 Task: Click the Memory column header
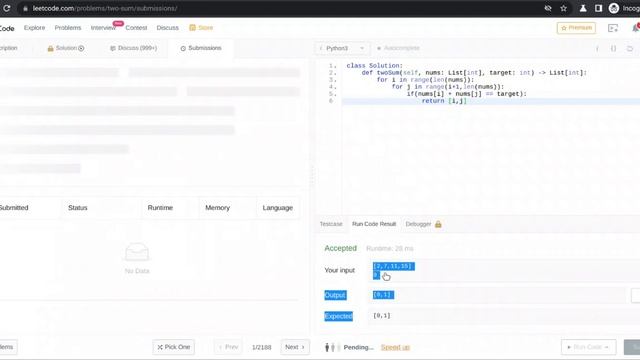(x=217, y=208)
